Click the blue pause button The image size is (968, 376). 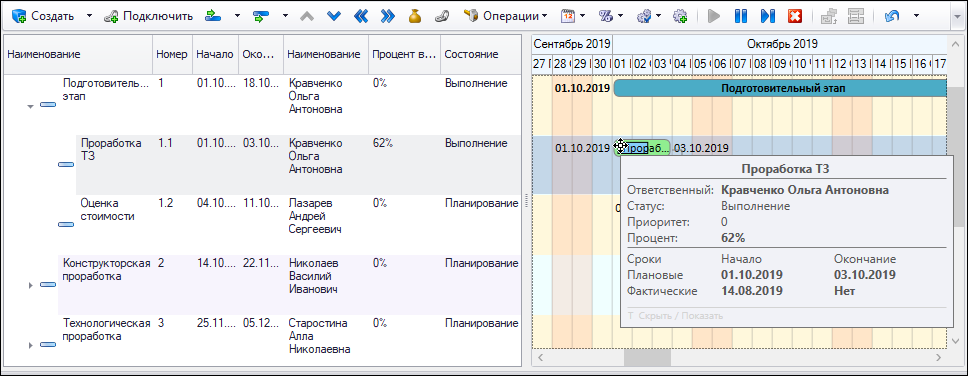click(x=741, y=17)
